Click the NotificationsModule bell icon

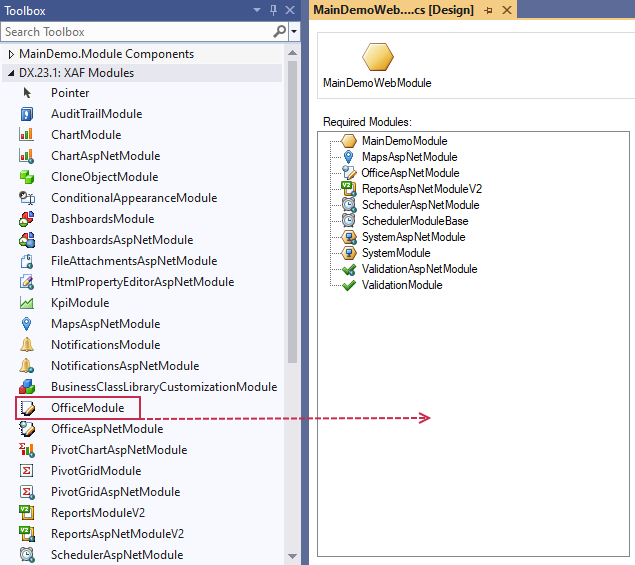coord(27,345)
